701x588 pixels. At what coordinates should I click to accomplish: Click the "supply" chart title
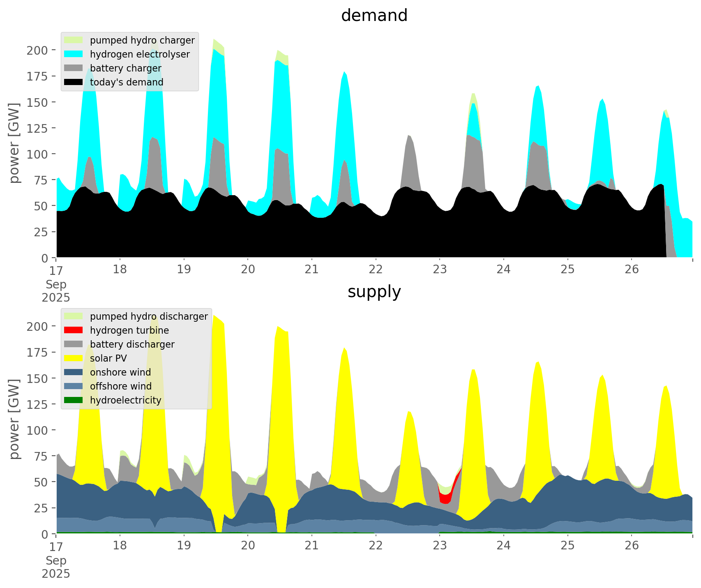[374, 292]
